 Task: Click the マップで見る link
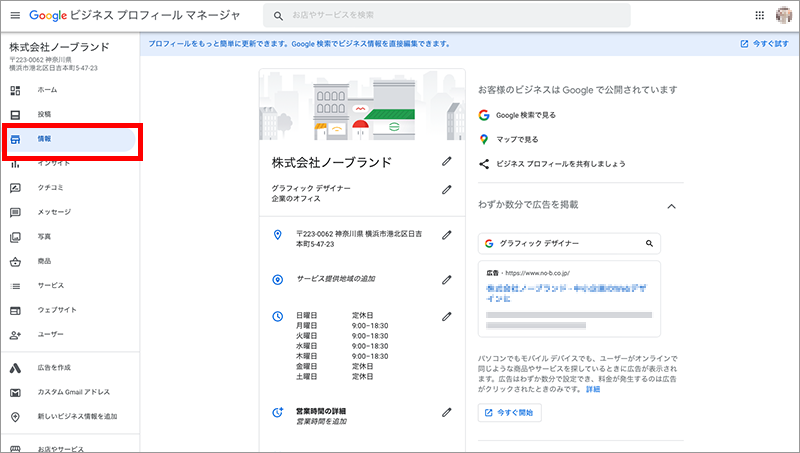(517, 139)
